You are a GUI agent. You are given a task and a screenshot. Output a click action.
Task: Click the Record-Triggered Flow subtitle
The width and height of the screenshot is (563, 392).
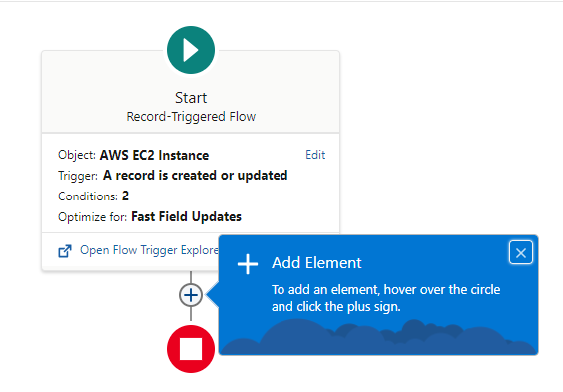[191, 116]
